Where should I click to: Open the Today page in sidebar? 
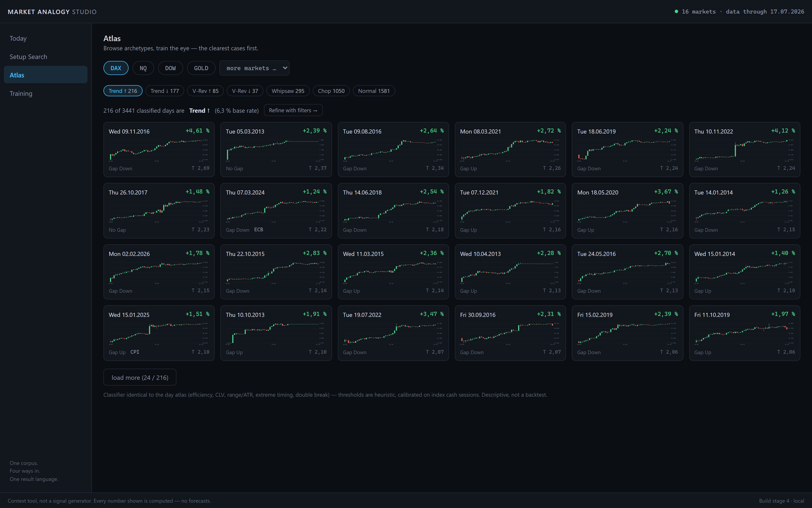point(46,38)
